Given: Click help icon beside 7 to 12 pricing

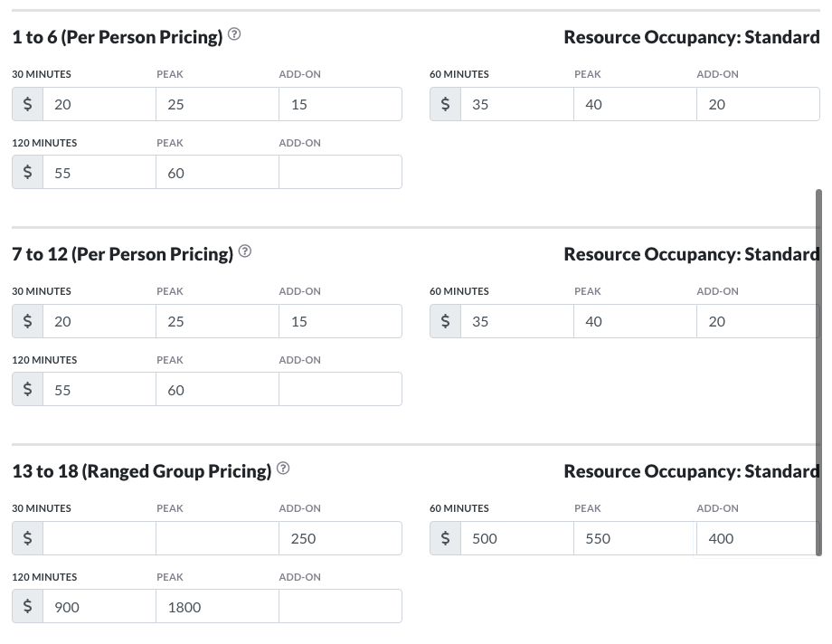Looking at the screenshot, I should (x=245, y=252).
